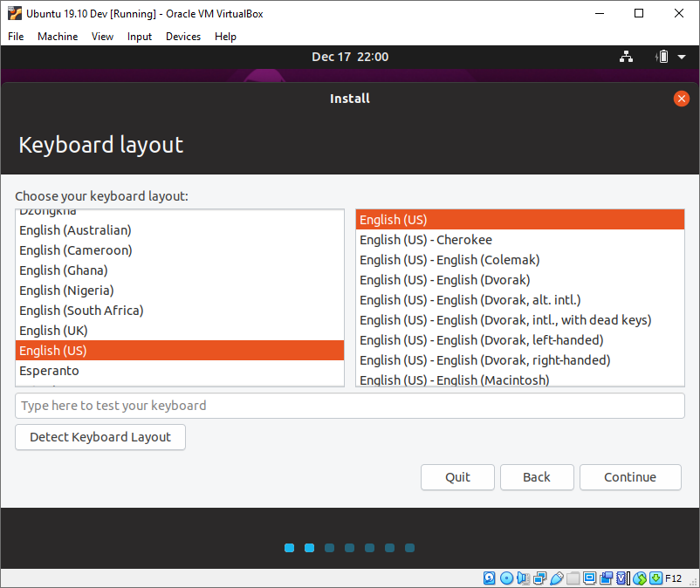The width and height of the screenshot is (700, 588).
Task: Click the 'Type here to test your keyboard' field
Action: [x=350, y=406]
